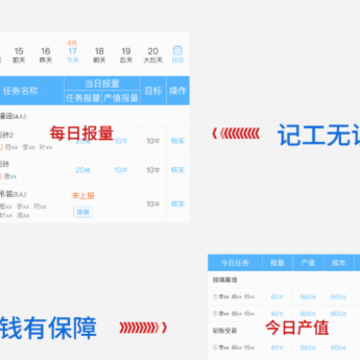Click 核实 in the second 面砖 row
360x360 pixels.
(x=178, y=170)
